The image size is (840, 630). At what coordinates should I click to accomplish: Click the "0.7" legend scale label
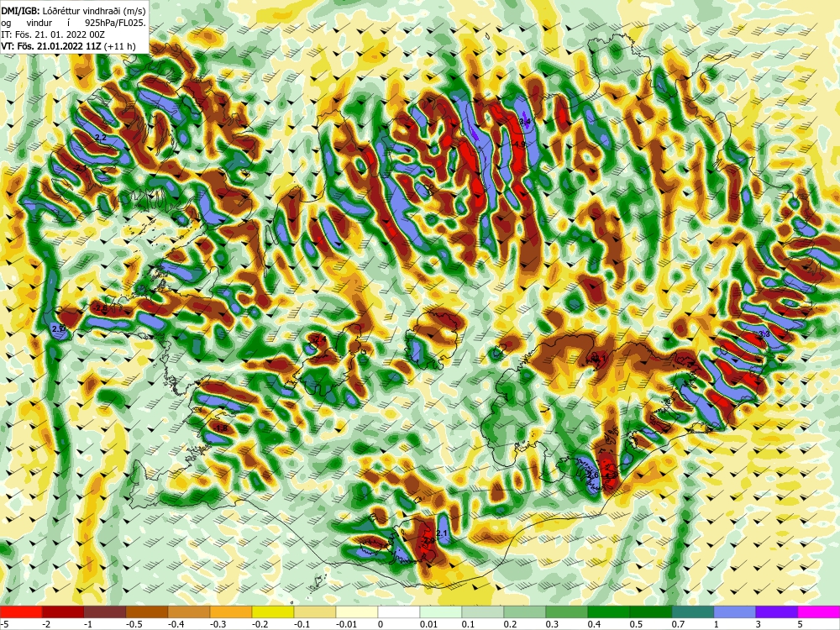click(x=678, y=624)
